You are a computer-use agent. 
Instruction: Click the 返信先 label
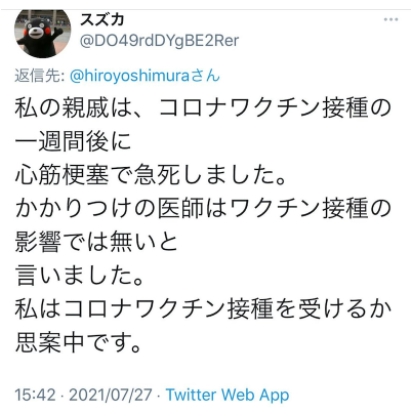[x=39, y=76]
